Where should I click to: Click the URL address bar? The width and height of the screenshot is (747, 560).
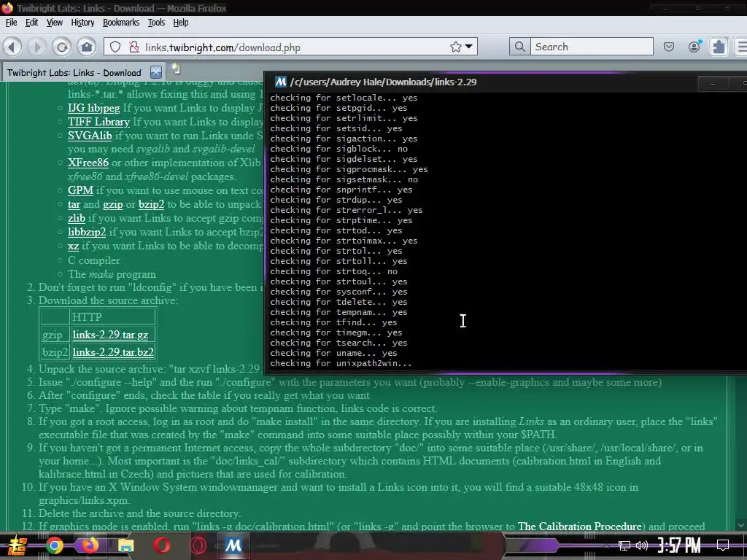290,47
